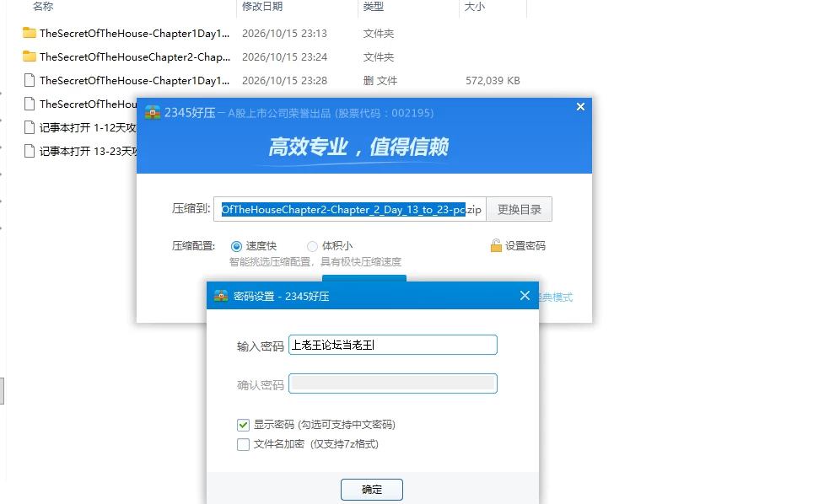840x504 pixels.
Task: Click file icon of 记事本打开 1-12天
Action: pyautogui.click(x=30, y=127)
